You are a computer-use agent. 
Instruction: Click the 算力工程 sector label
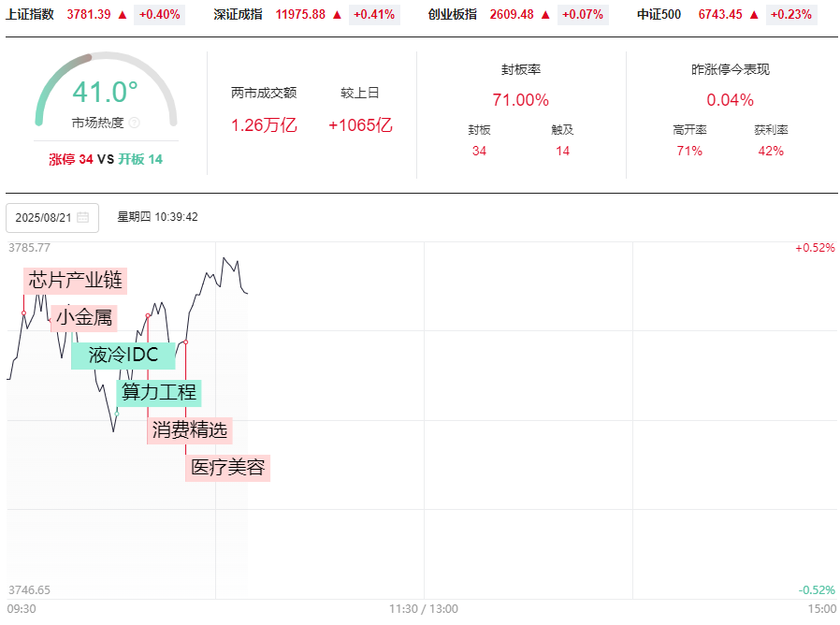(159, 392)
